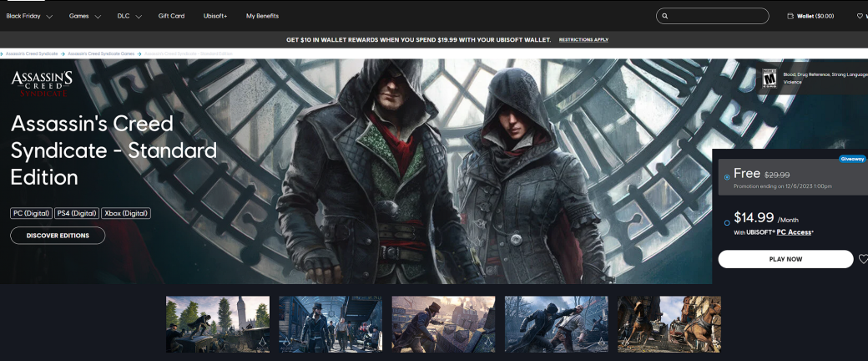The height and width of the screenshot is (361, 868).
Task: Click the 'Blood, Drug Reference' rating descriptor text
Action: [x=825, y=79]
